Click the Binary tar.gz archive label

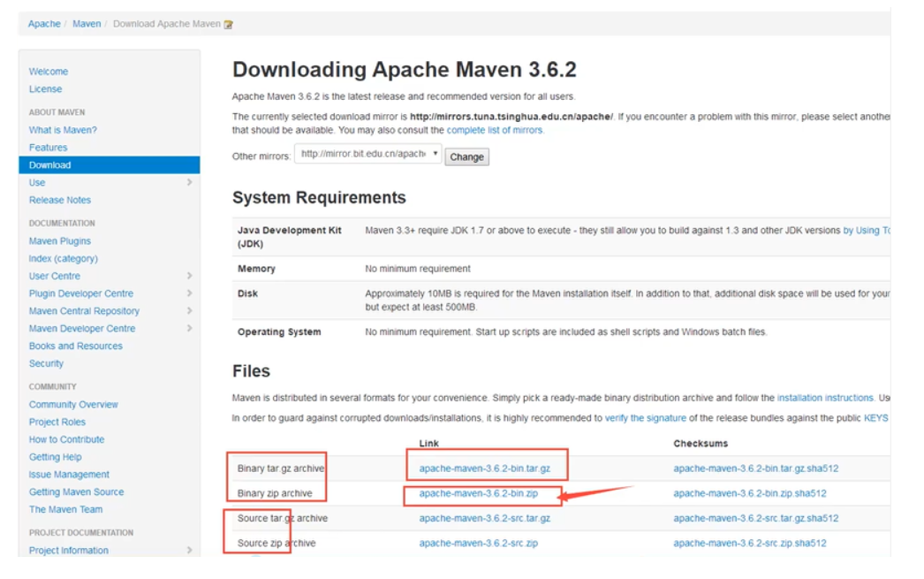(281, 469)
